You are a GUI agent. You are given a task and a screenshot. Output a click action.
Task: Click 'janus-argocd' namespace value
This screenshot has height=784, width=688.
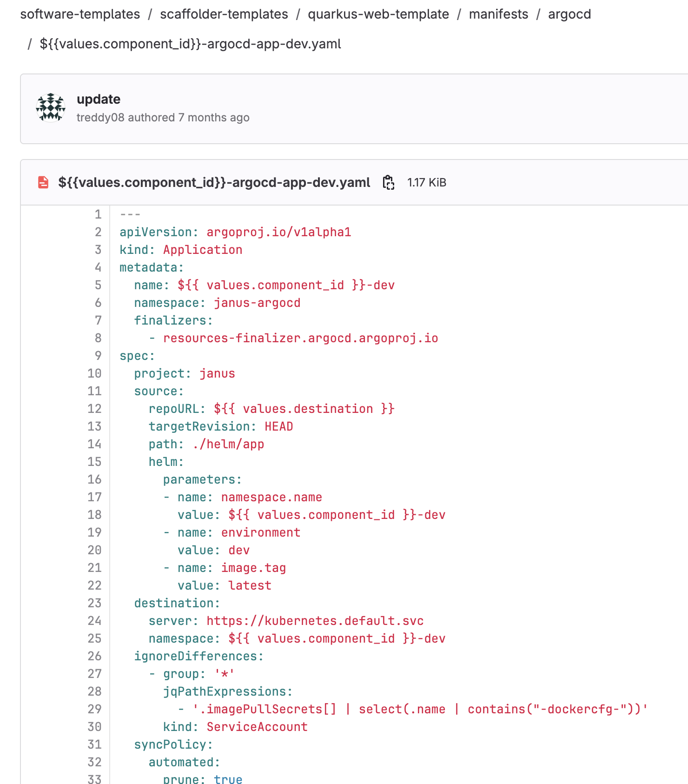(257, 303)
